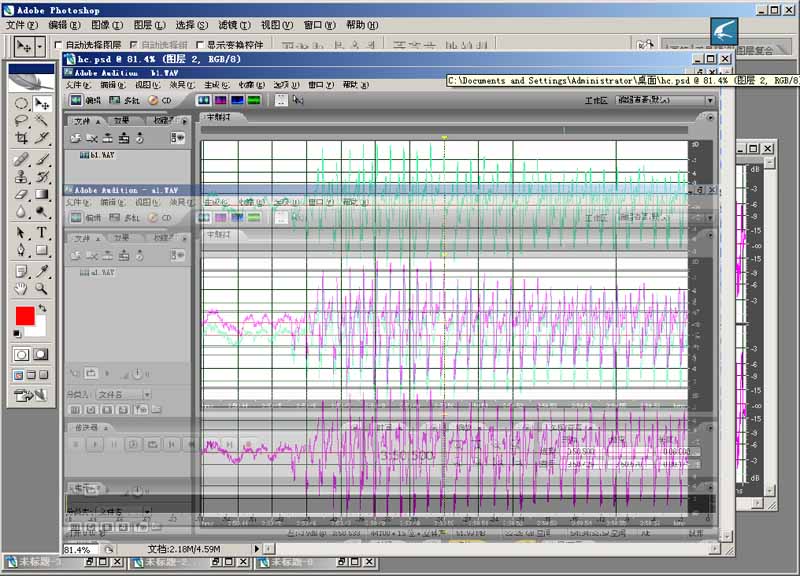
Task: Select the Pen tool
Action: point(21,250)
